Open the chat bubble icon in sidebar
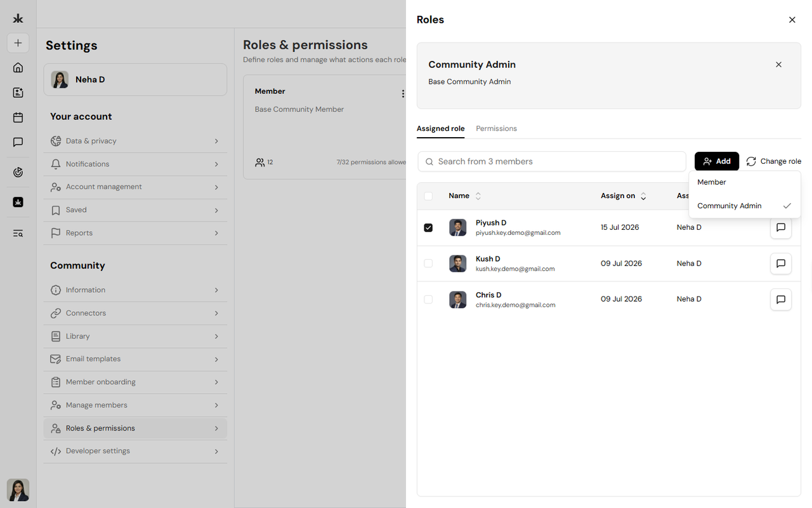 [18, 142]
